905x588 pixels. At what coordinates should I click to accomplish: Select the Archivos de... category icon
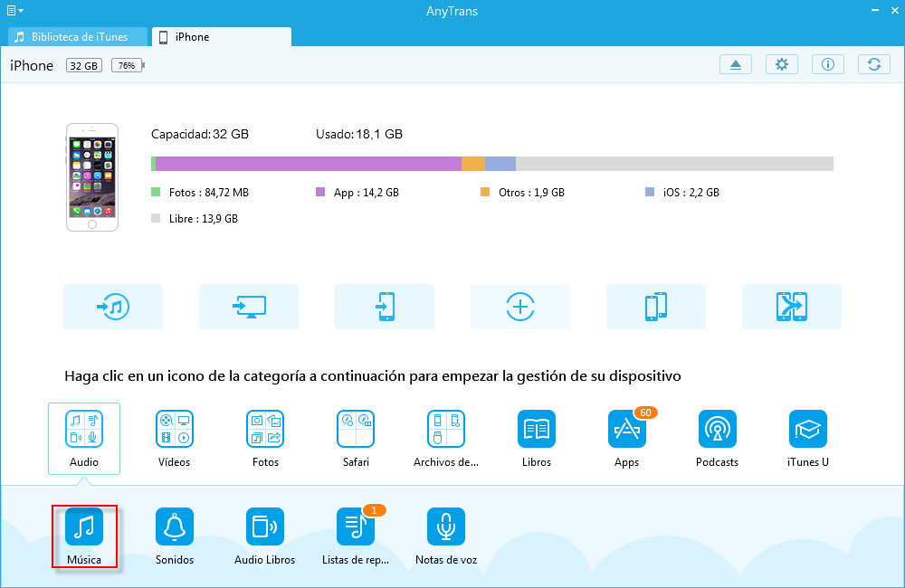coord(446,429)
